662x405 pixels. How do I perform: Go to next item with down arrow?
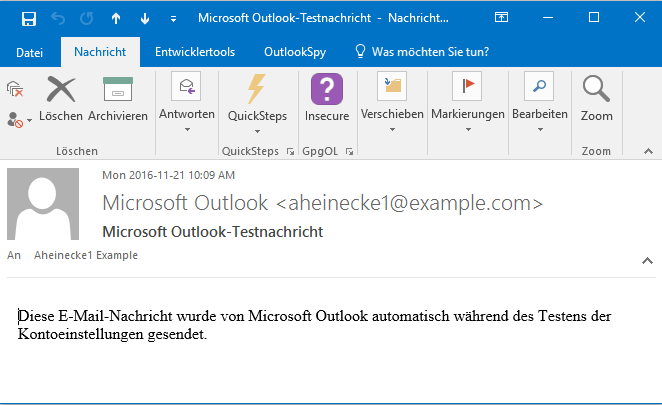(145, 18)
